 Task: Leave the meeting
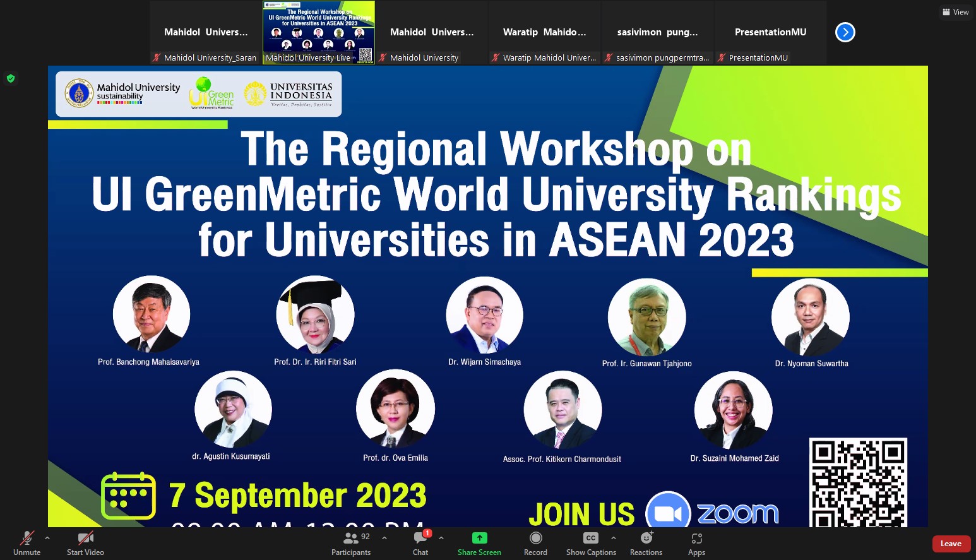[951, 544]
